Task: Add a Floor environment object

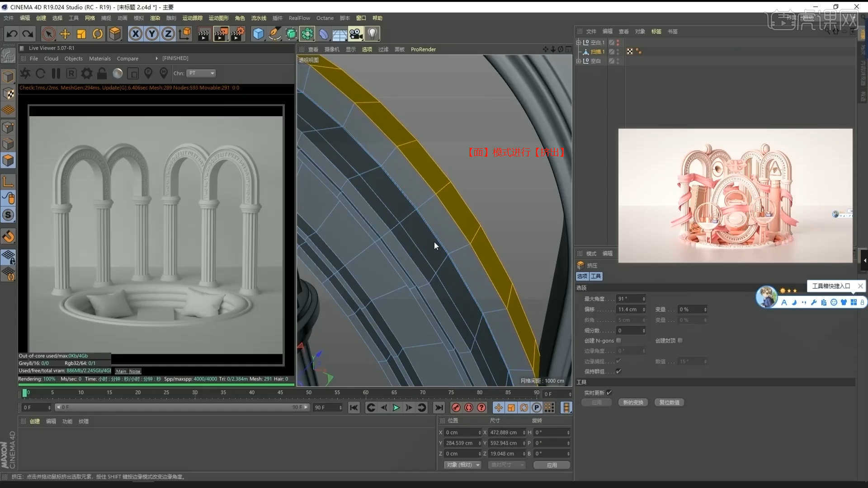Action: pyautogui.click(x=340, y=34)
